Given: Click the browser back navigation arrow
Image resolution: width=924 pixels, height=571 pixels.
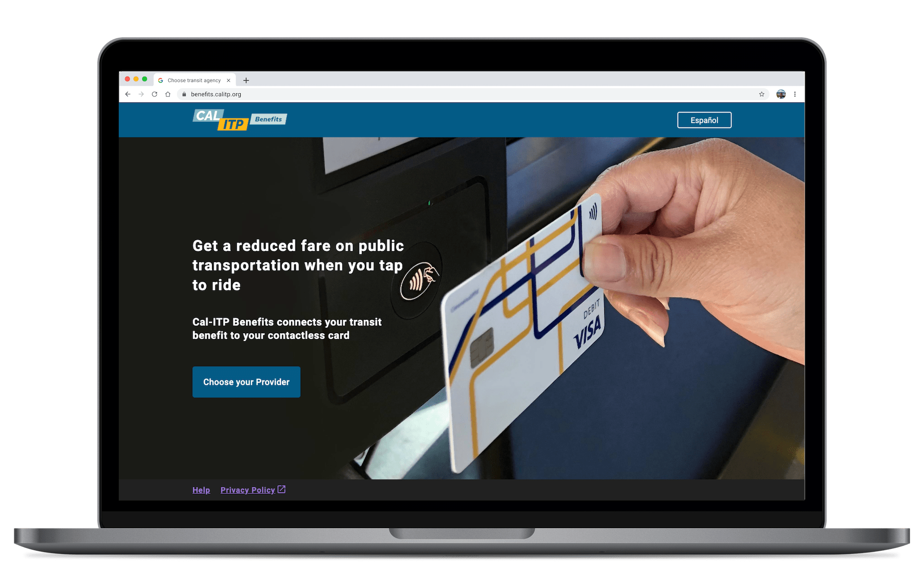Looking at the screenshot, I should (128, 94).
